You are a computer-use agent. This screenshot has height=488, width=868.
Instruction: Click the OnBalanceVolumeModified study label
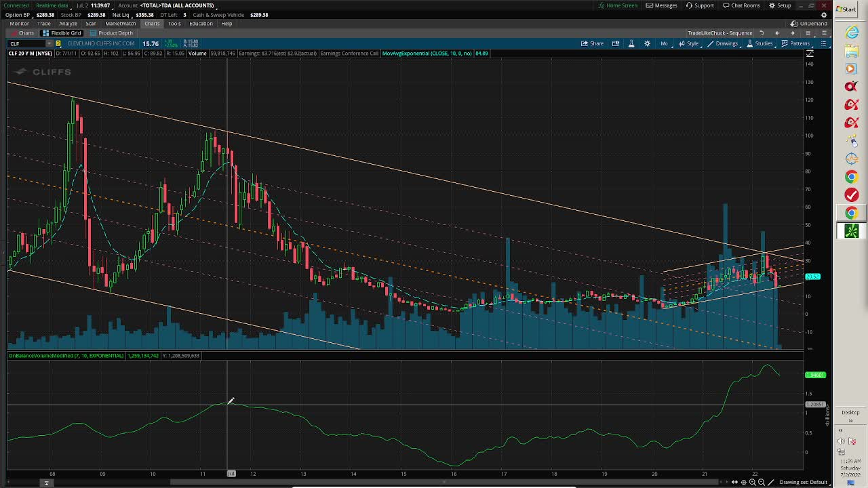66,356
